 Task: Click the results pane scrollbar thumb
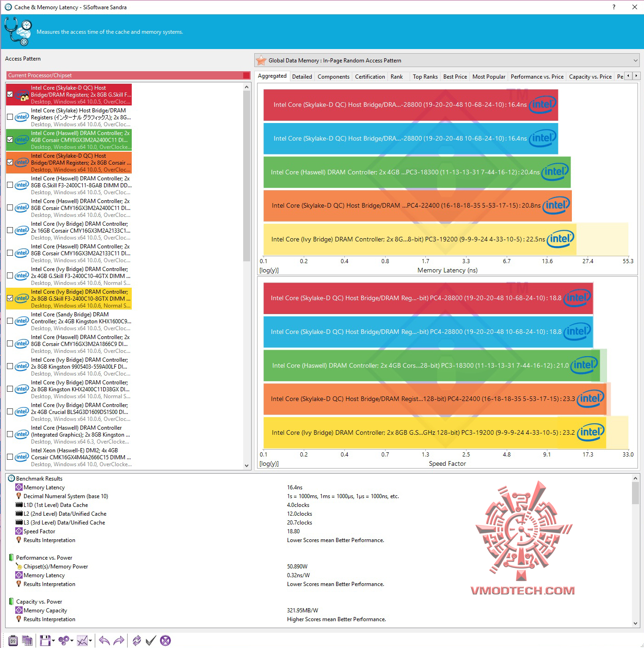(x=636, y=493)
